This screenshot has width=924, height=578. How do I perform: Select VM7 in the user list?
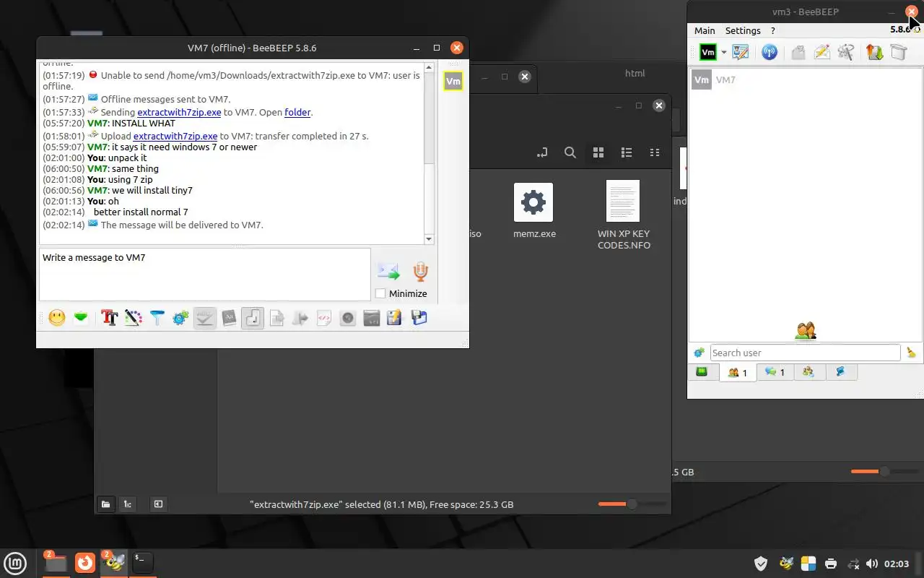click(x=806, y=80)
